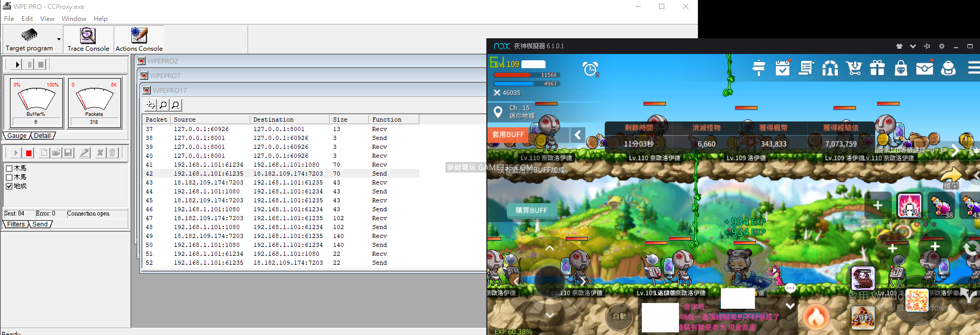Click the Find magnifier in WPEPRO17 toolbar

(163, 105)
